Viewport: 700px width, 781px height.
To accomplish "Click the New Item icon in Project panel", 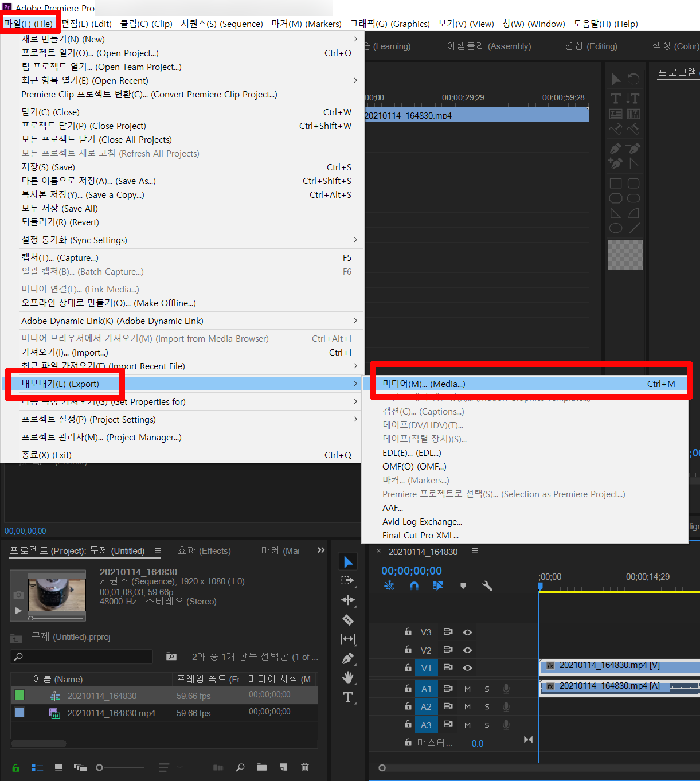I will (x=283, y=767).
